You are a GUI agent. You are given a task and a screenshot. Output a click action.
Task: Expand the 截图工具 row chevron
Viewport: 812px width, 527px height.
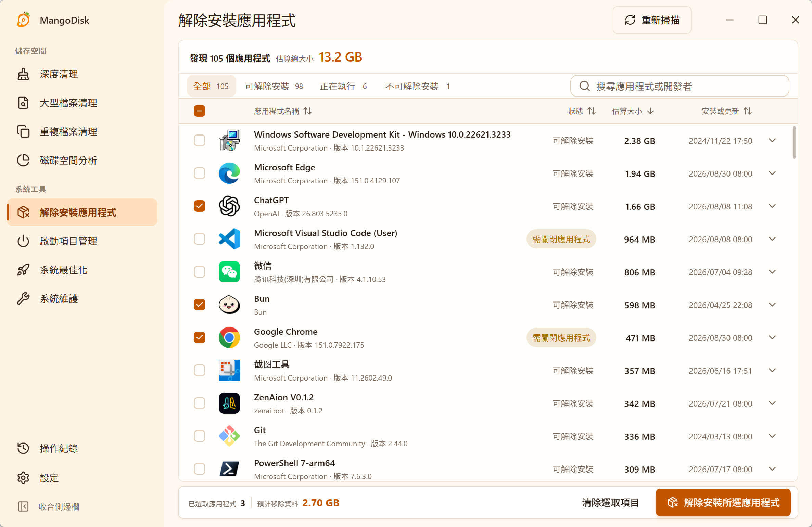pyautogui.click(x=772, y=370)
